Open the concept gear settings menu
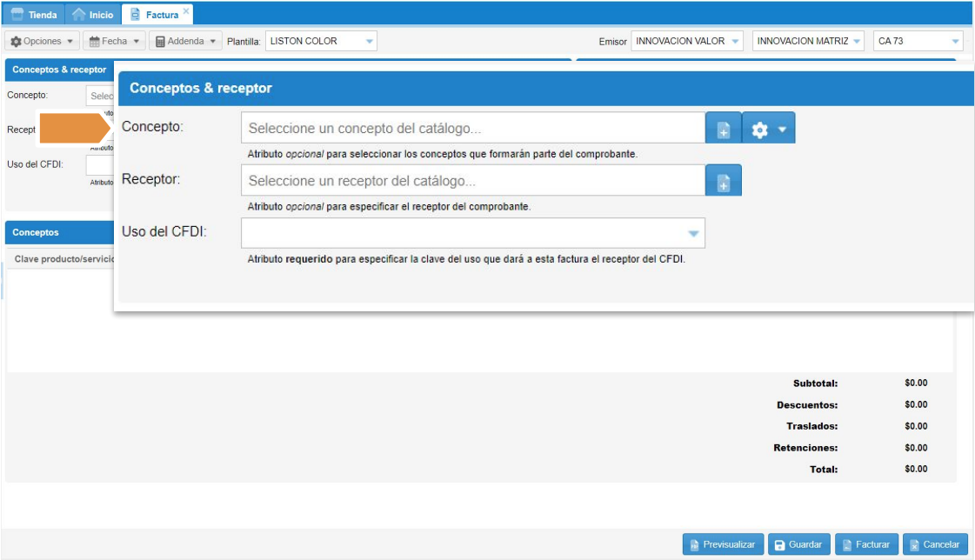Image resolution: width=975 pixels, height=560 pixels. pyautogui.click(x=769, y=129)
